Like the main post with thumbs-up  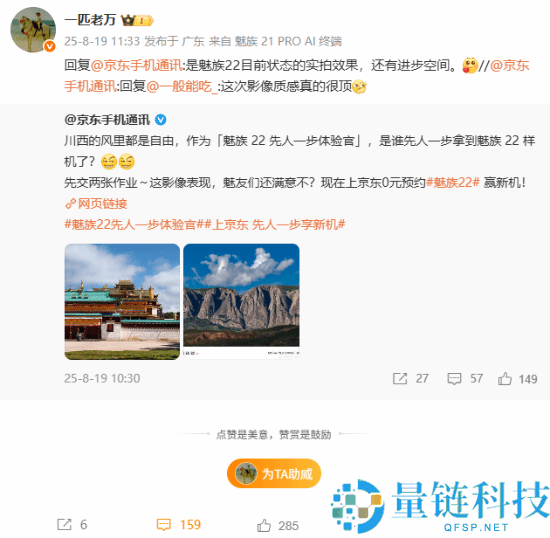click(x=264, y=525)
